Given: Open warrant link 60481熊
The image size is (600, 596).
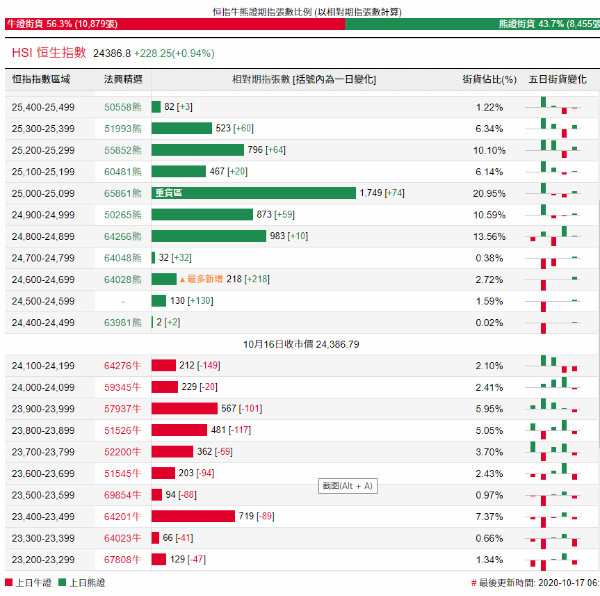Looking at the screenshot, I should 122,172.
